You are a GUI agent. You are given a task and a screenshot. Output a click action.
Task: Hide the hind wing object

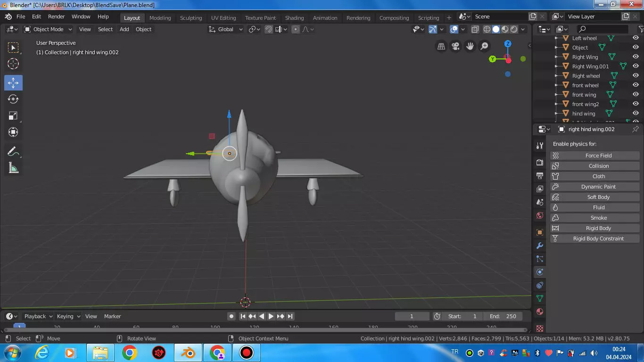636,114
